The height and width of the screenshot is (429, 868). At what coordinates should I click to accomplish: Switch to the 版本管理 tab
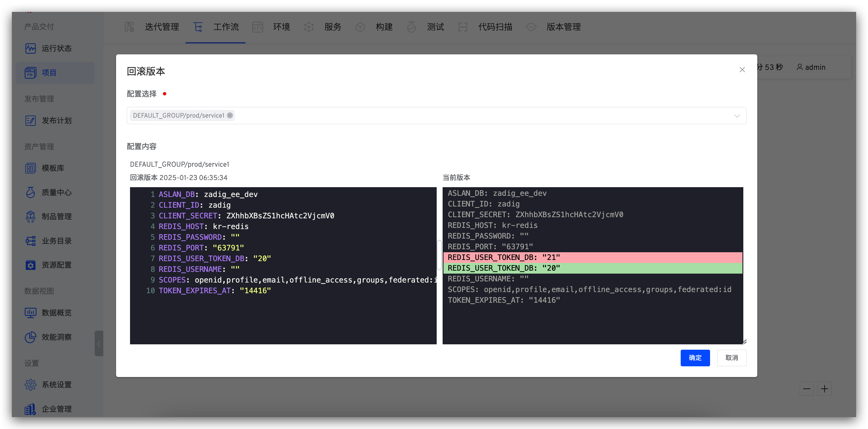coord(563,27)
